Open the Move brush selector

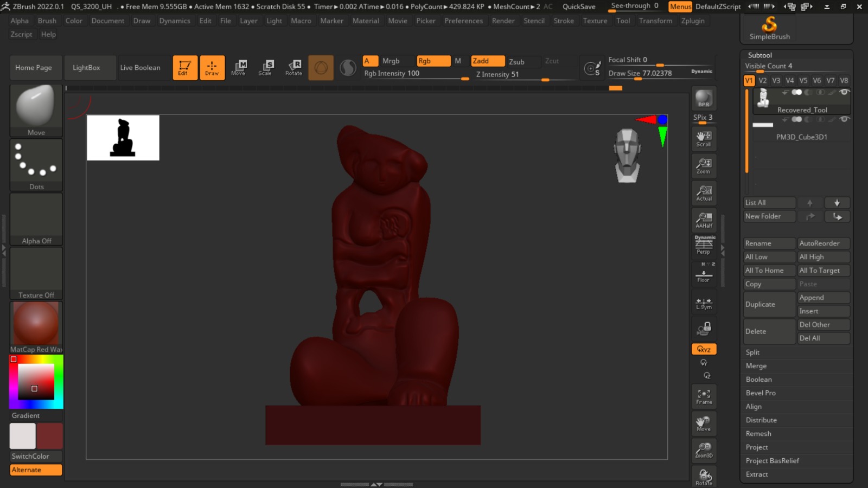tap(36, 111)
